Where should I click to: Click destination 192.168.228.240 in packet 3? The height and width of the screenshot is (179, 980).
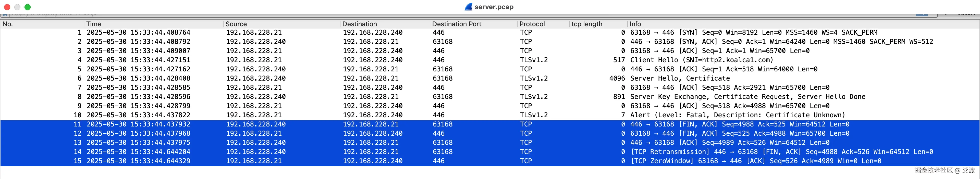point(373,51)
